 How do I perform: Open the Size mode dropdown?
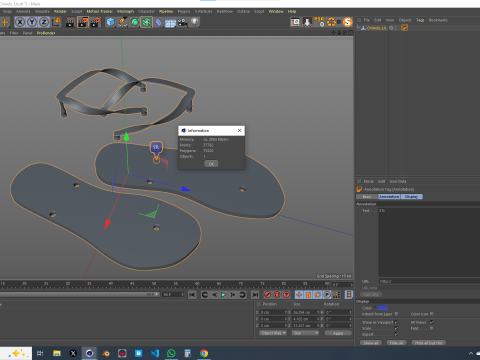click(305, 333)
